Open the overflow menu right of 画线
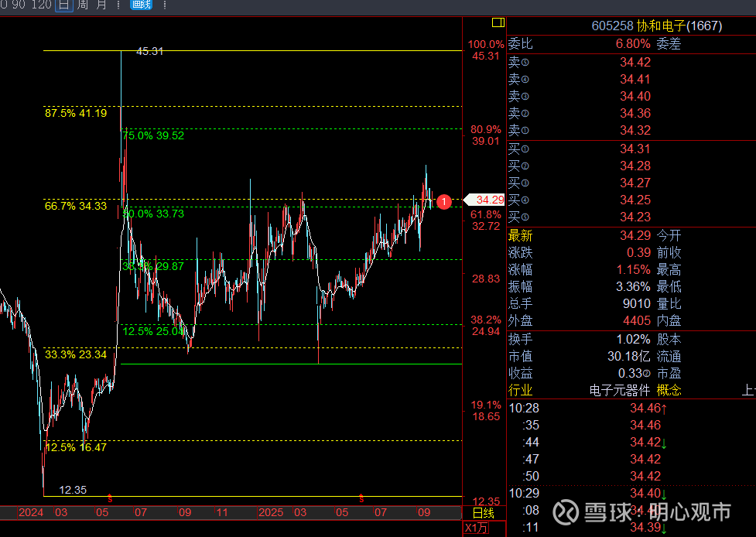The image size is (756, 537). tap(165, 5)
